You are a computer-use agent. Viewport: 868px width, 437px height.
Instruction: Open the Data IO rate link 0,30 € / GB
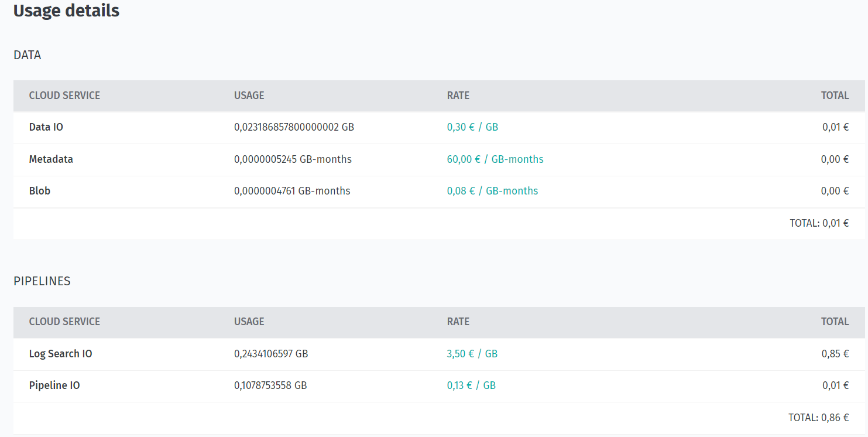472,127
